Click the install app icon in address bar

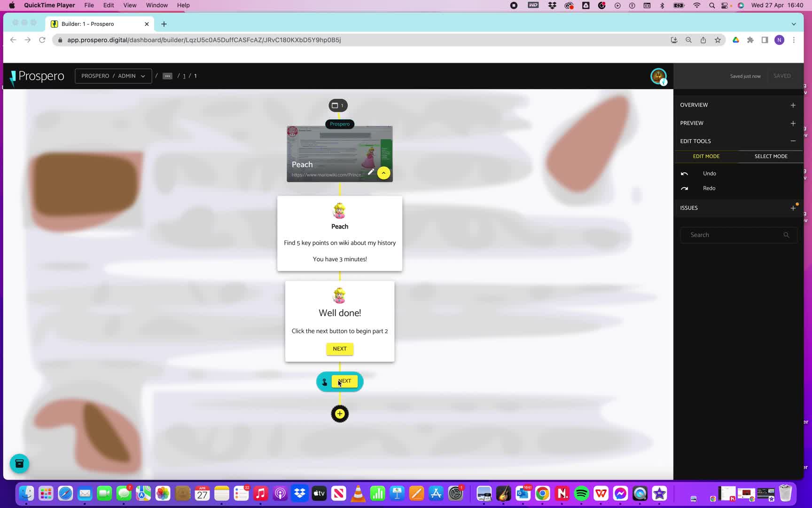[x=674, y=40]
